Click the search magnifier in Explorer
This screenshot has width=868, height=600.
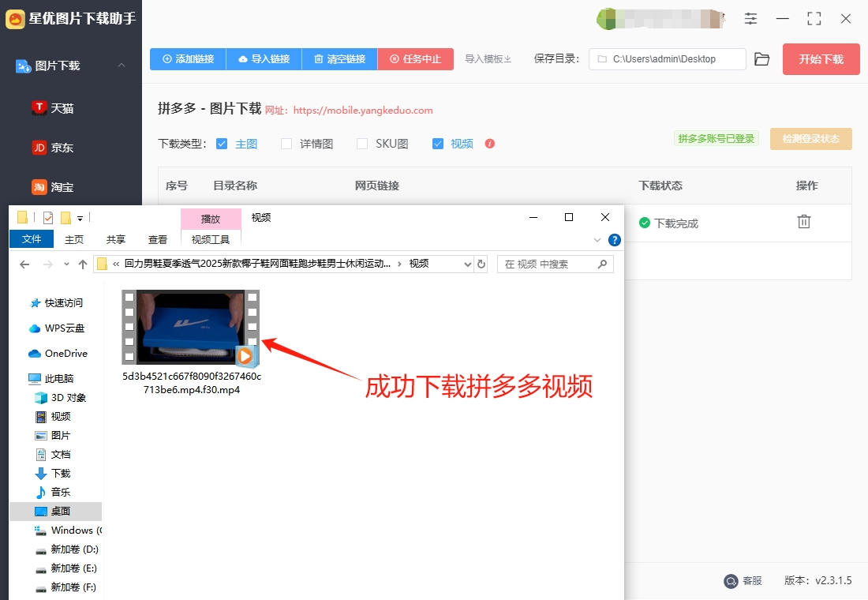pyautogui.click(x=602, y=264)
